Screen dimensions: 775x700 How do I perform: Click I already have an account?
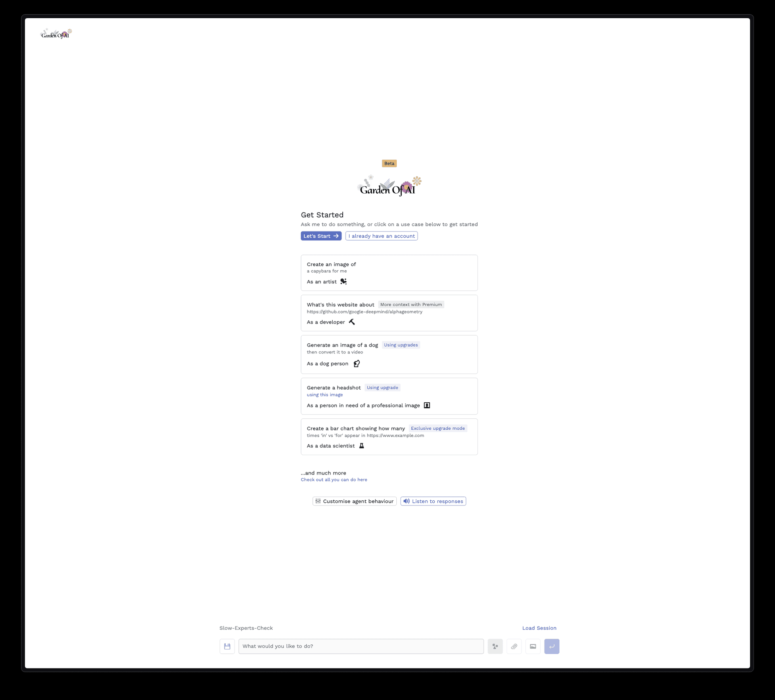click(381, 236)
